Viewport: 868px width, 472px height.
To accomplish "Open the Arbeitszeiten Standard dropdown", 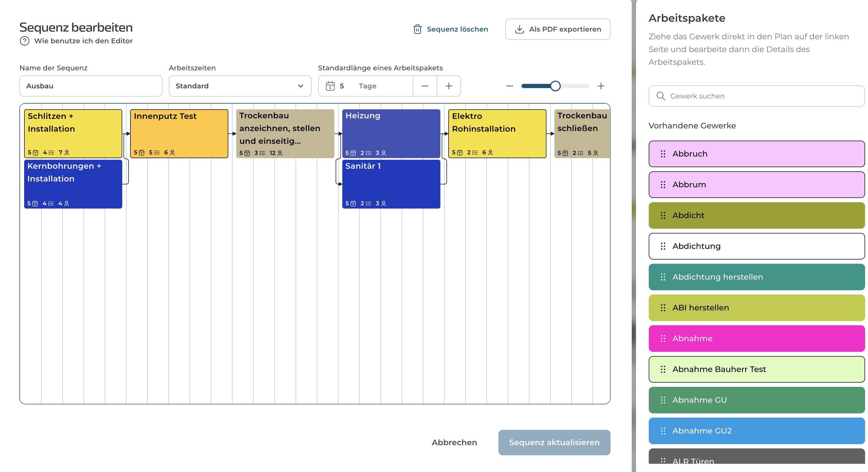I will point(240,86).
